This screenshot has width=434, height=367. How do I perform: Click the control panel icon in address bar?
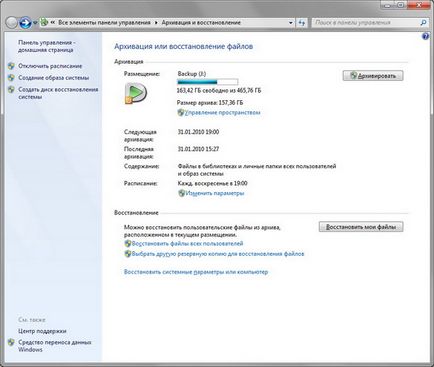[44, 22]
